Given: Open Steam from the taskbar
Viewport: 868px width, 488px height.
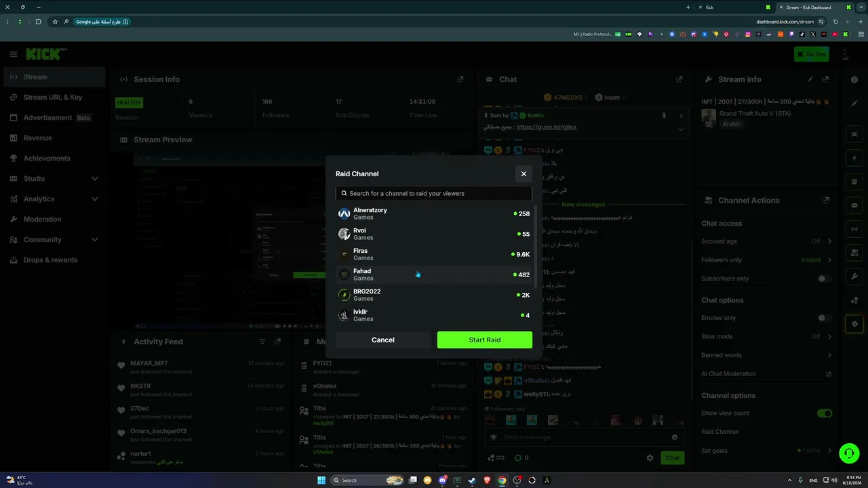Looking at the screenshot, I should pos(472,480).
